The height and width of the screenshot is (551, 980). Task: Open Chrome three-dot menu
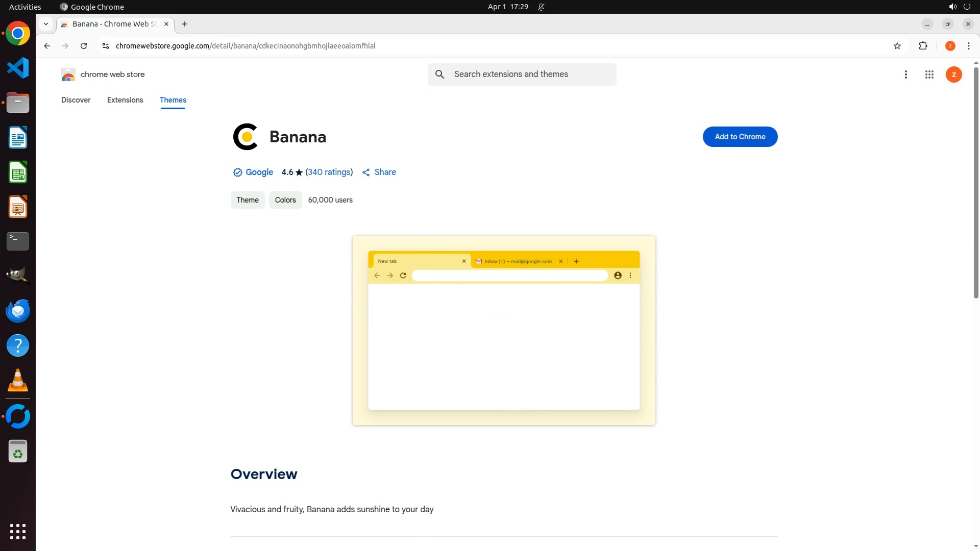point(968,46)
